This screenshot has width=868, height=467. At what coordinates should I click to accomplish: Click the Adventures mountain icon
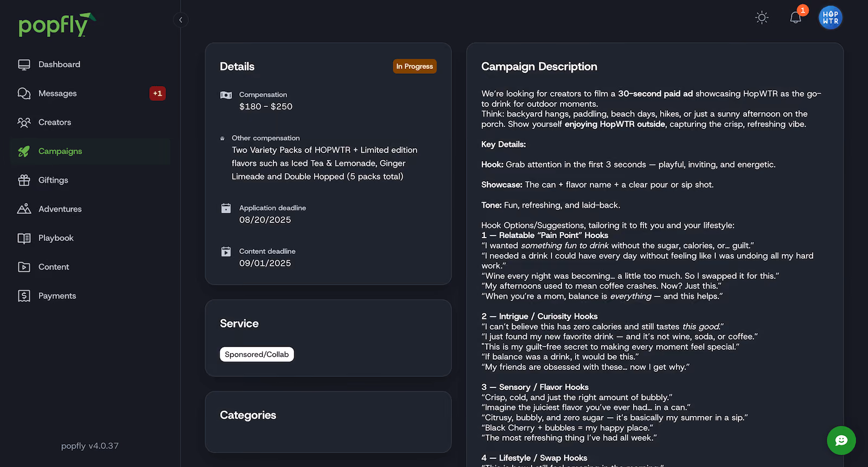[24, 209]
